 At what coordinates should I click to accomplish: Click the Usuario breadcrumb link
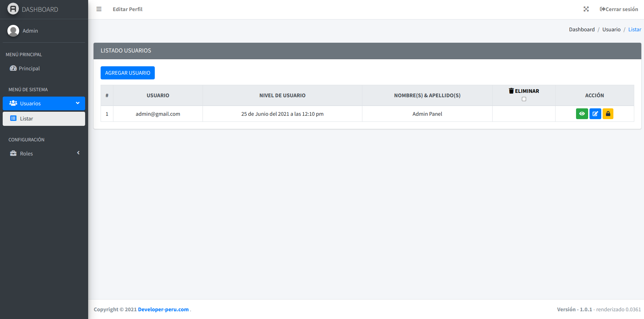[x=611, y=30]
